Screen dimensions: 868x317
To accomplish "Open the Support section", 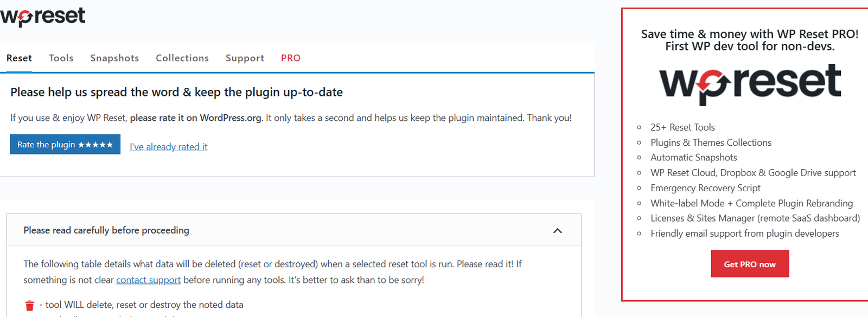I will coord(245,58).
